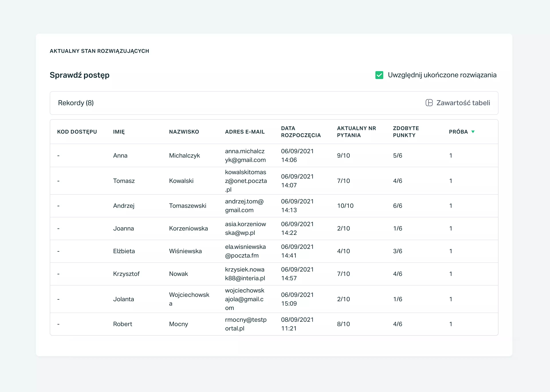The image size is (550, 392).
Task: Select the name Andrzej
Action: (124, 206)
